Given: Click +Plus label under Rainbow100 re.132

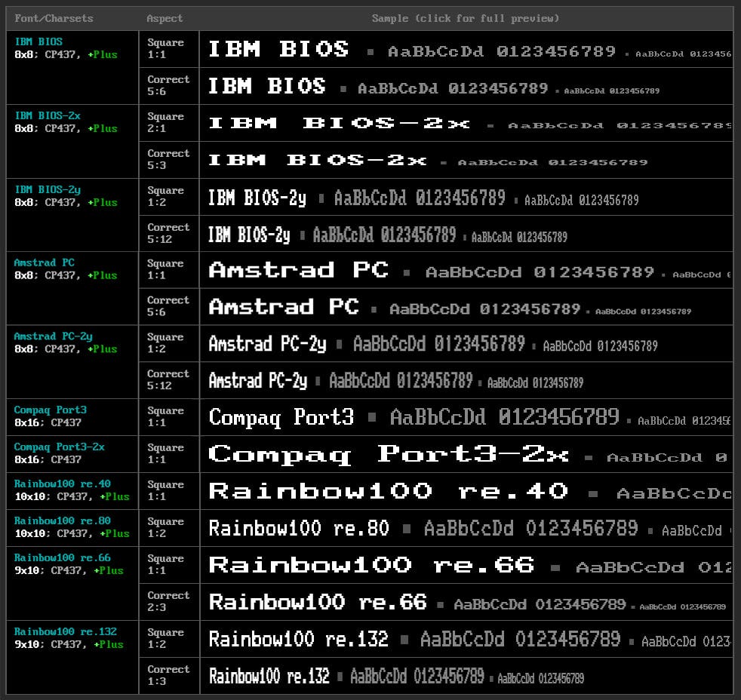Looking at the screenshot, I should pos(109,644).
